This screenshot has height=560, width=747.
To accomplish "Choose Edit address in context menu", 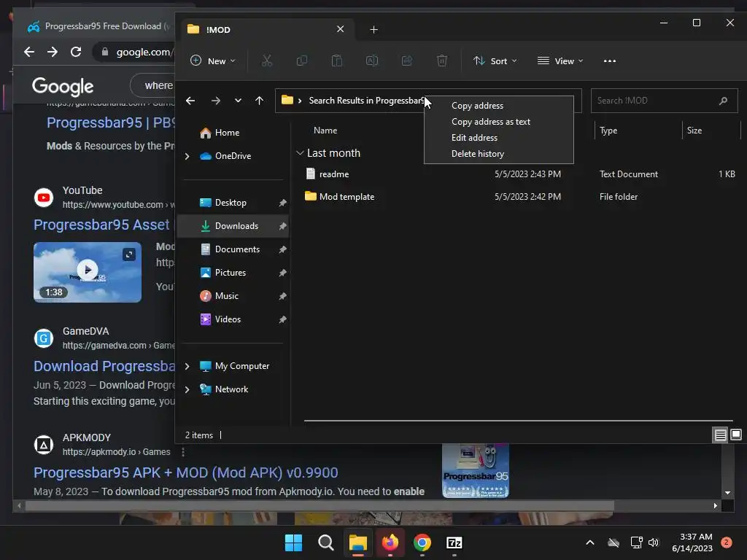I will (x=474, y=138).
